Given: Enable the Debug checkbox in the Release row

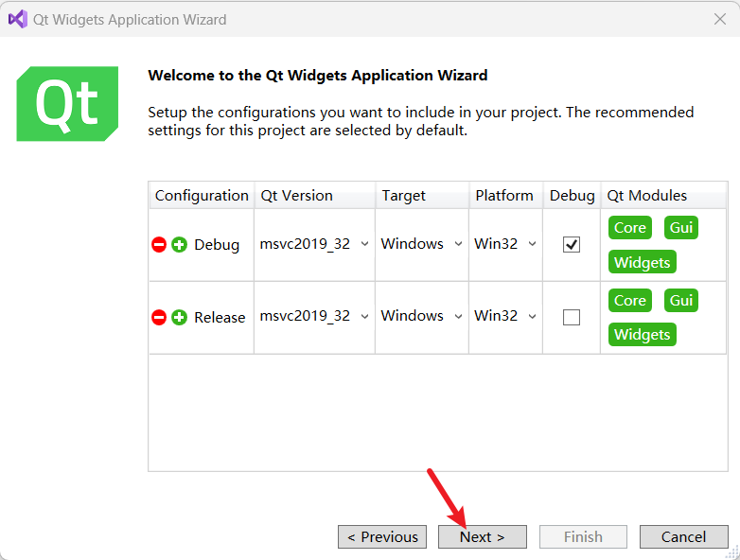Looking at the screenshot, I should 571,318.
